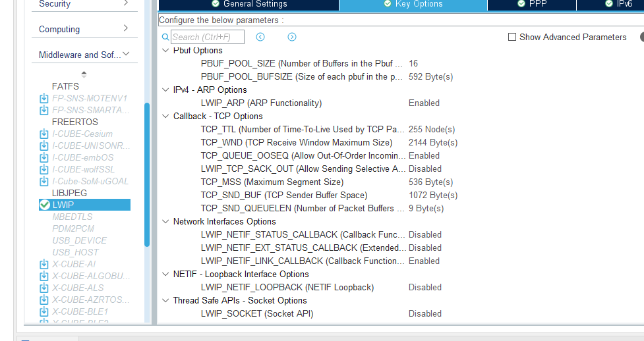Change LWIP_NETIF_LOOPBACK Disabled value
The height and width of the screenshot is (341, 644).
[425, 287]
